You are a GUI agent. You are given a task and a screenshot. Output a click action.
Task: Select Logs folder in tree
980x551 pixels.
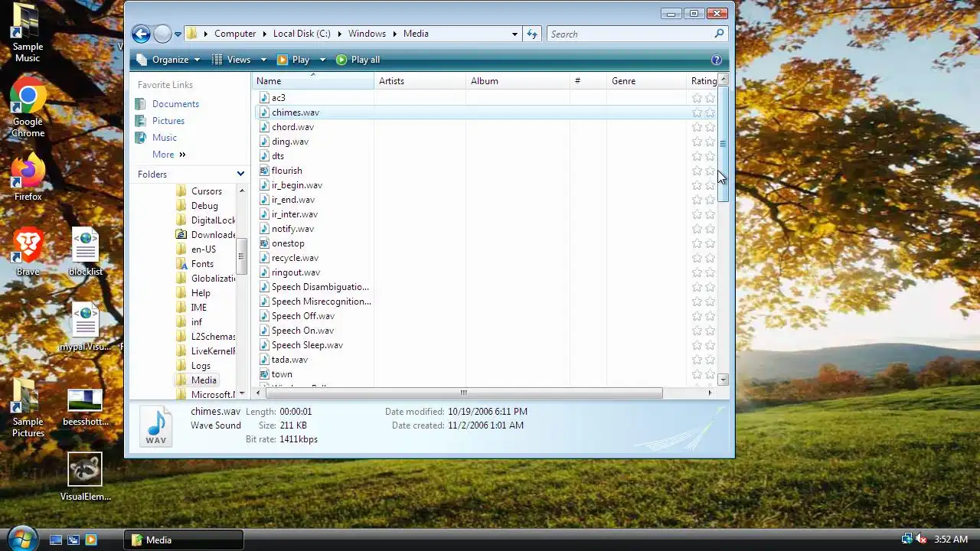point(201,366)
